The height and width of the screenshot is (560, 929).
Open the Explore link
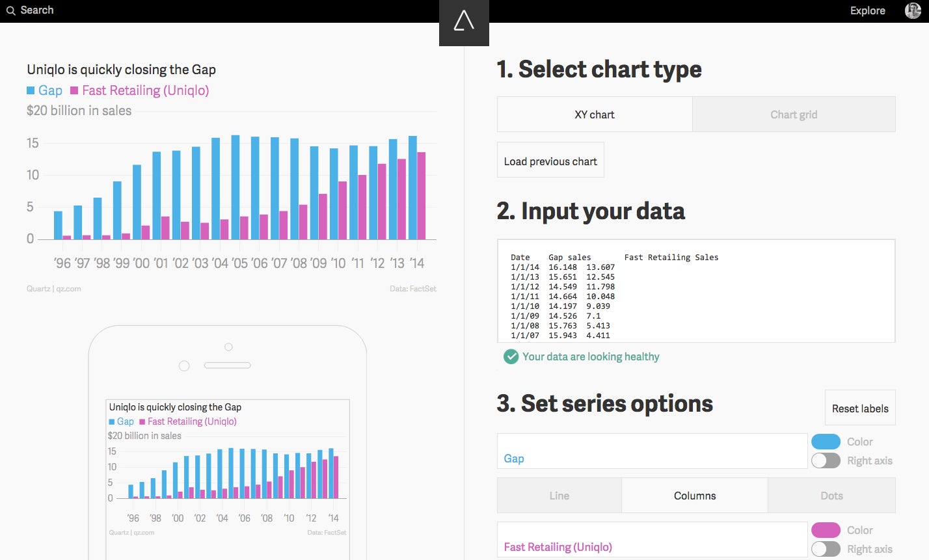868,10
